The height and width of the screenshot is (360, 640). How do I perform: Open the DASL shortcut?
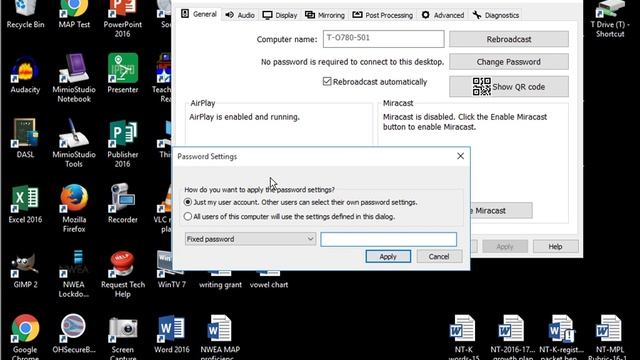pyautogui.click(x=25, y=139)
